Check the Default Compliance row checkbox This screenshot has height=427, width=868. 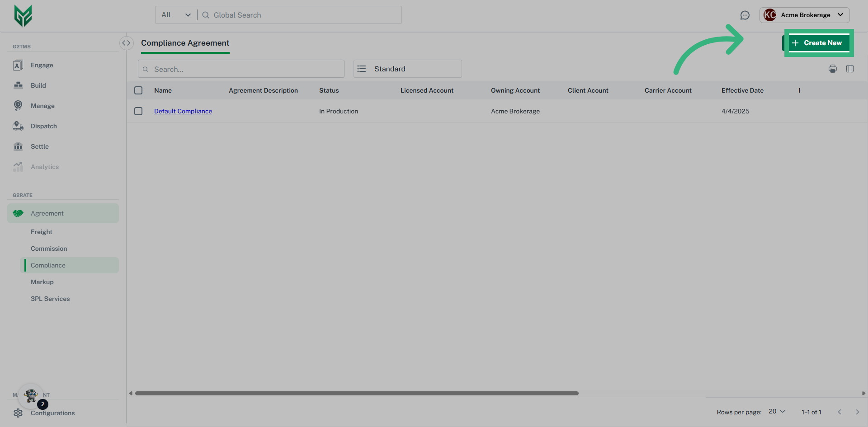click(x=138, y=111)
